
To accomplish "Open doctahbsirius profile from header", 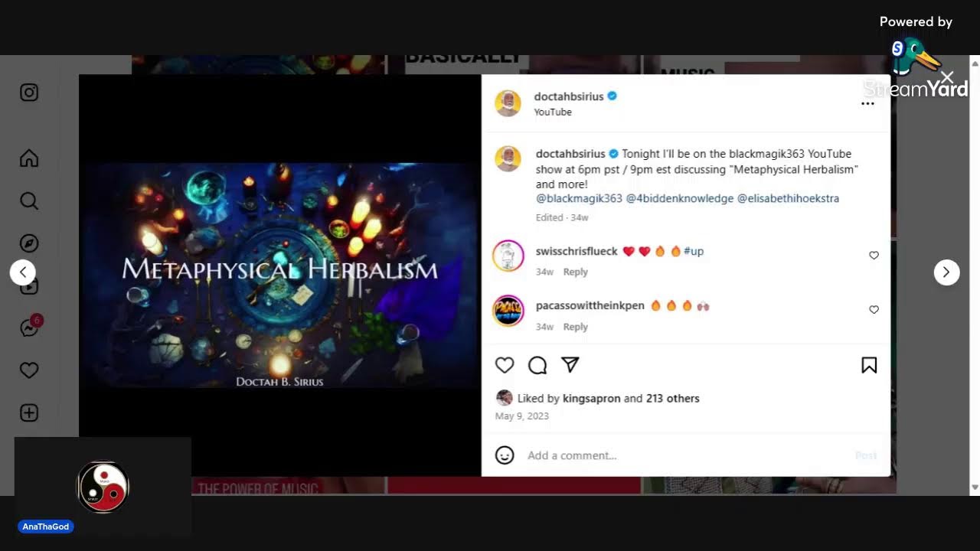I will coord(569,96).
